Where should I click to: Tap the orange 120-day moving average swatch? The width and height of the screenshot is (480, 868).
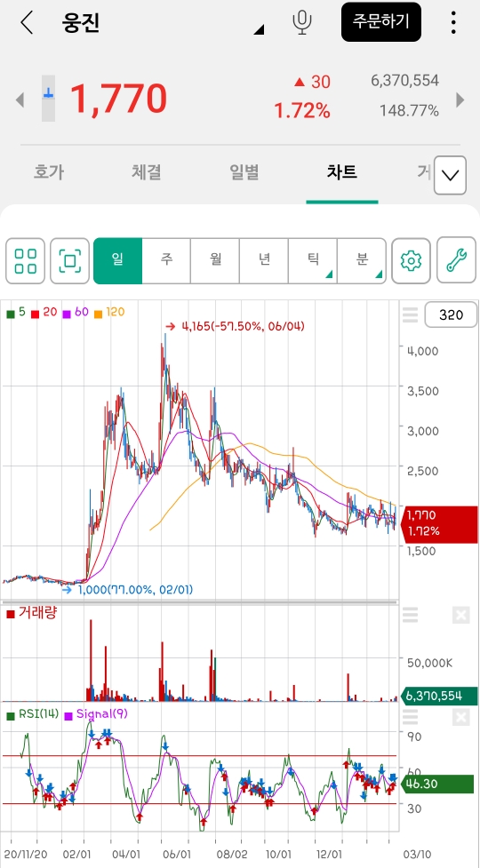98,314
